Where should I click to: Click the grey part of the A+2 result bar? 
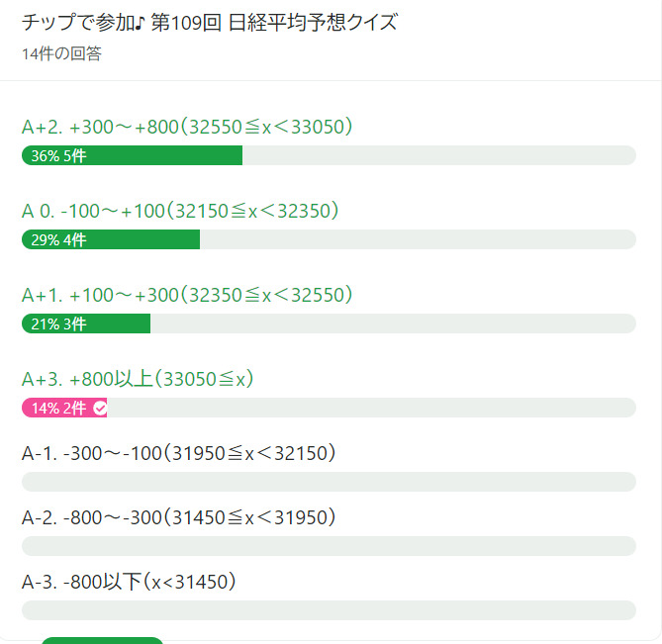point(438,155)
